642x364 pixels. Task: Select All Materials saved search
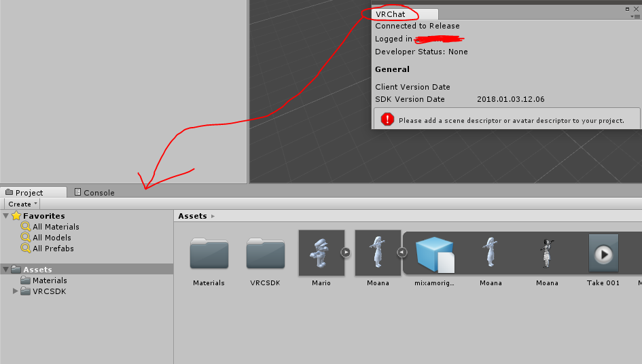tap(56, 227)
